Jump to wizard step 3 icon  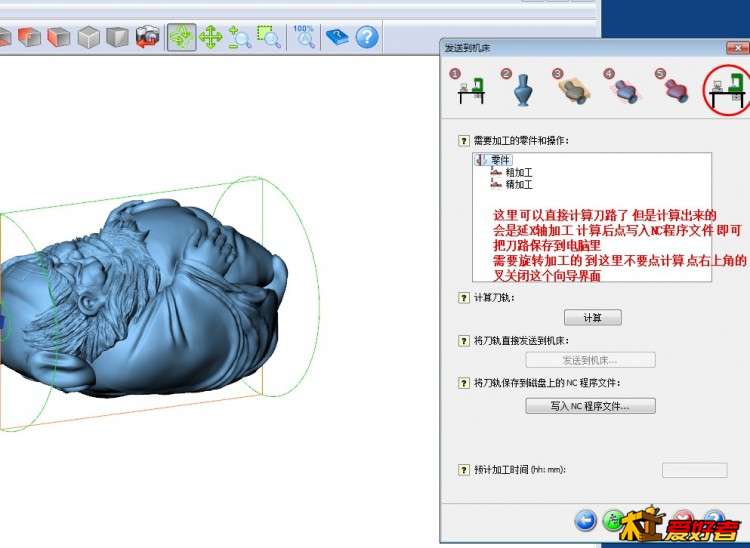coord(574,89)
